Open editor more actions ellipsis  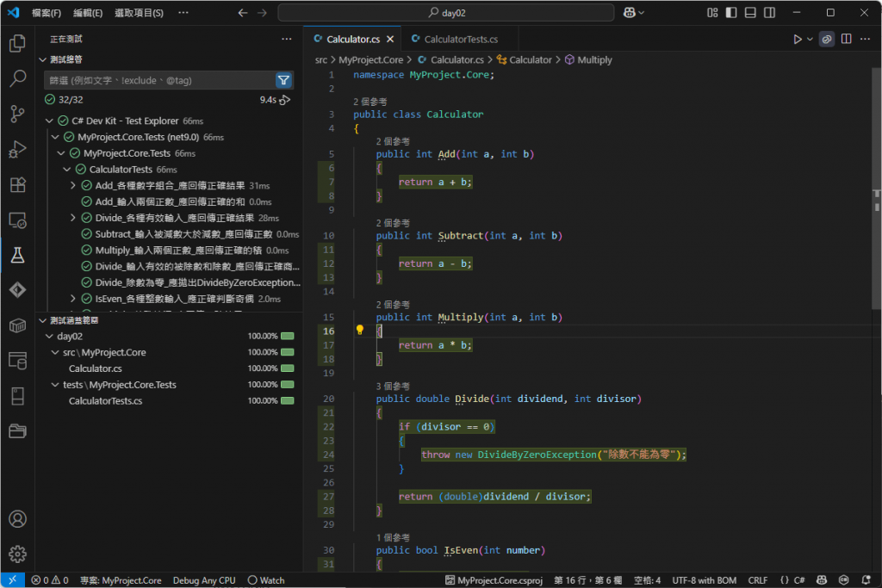click(865, 39)
